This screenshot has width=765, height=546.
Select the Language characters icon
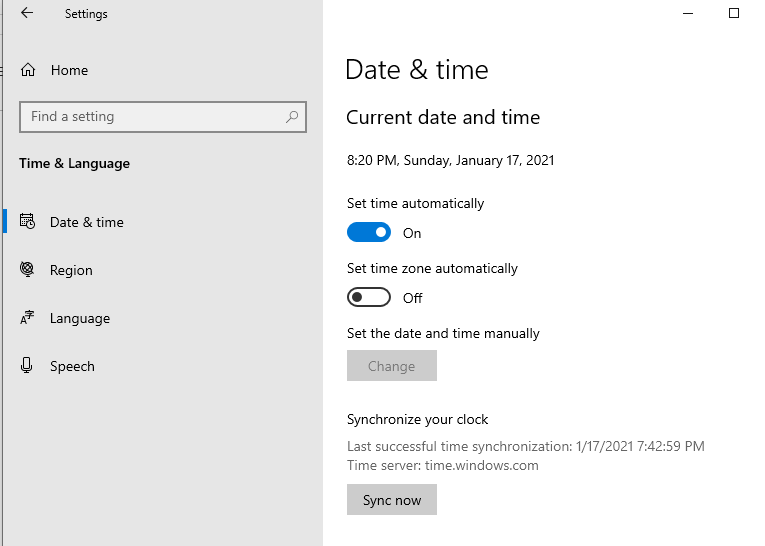[x=27, y=318]
